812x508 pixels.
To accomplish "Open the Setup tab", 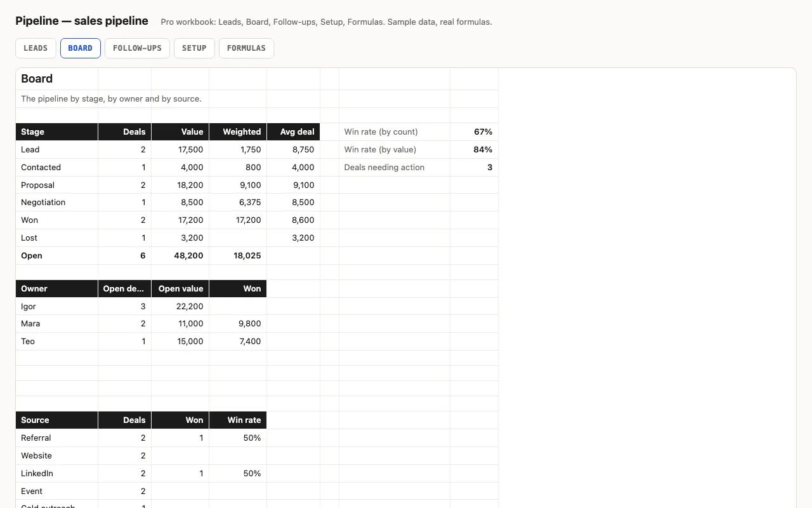I will 194,48.
